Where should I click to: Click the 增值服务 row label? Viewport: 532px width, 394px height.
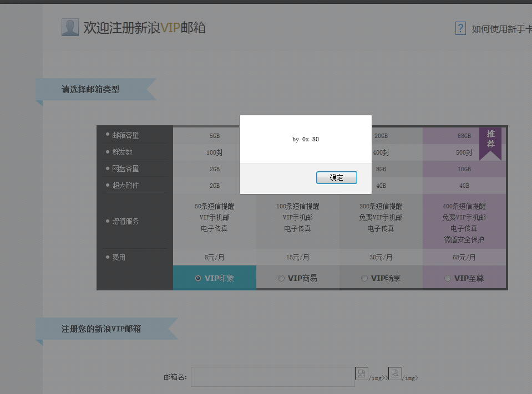tap(125, 221)
